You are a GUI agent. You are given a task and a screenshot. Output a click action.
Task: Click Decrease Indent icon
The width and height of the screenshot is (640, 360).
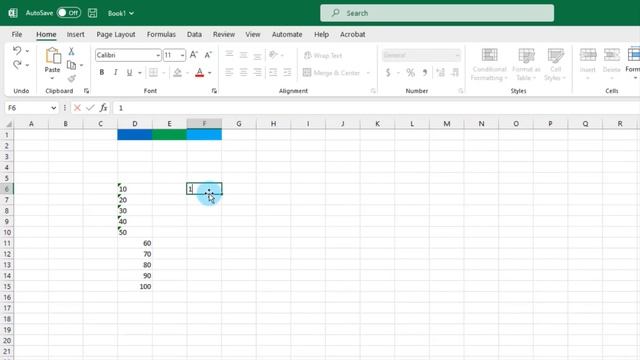273,73
